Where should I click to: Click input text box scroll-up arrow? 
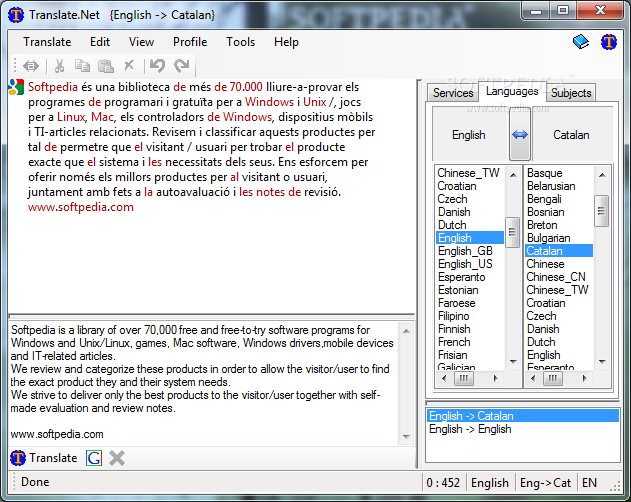pyautogui.click(x=406, y=331)
